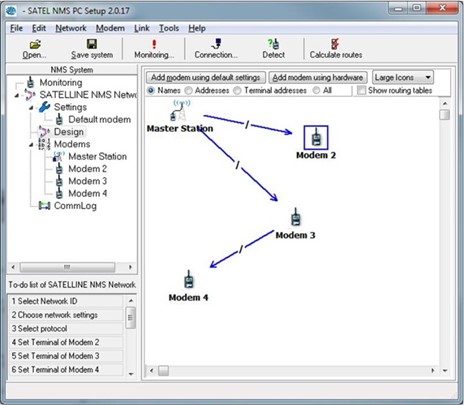Screen dimensions: 464x405
Task: Click the to-do list scrollbar thumb
Action: (x=131, y=317)
